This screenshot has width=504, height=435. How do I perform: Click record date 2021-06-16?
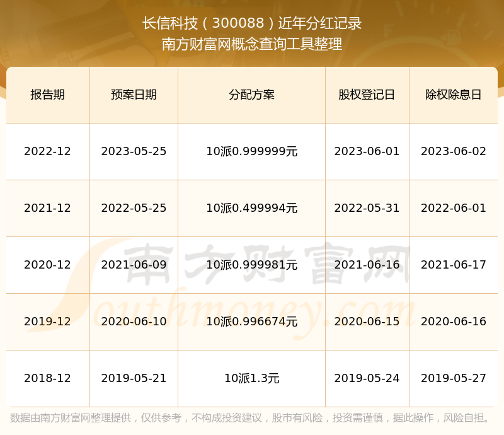pyautogui.click(x=367, y=265)
